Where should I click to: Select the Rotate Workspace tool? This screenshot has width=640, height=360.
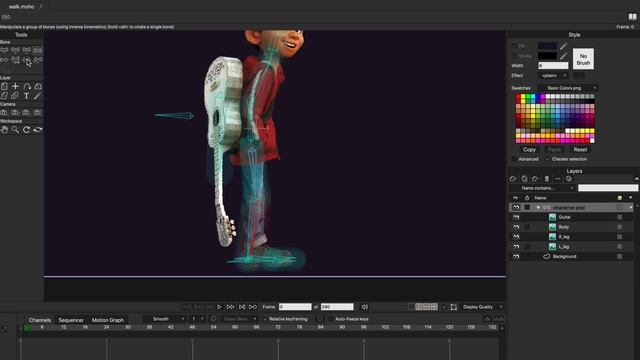(27, 129)
